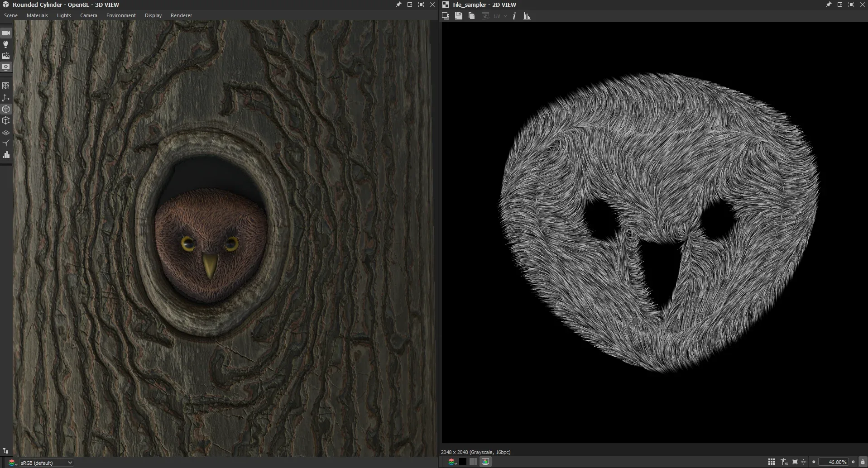Click the black background color swatch
The height and width of the screenshot is (468, 868).
tap(463, 462)
